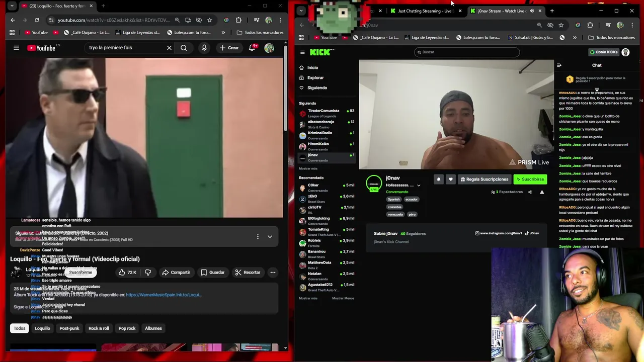Share the j0nav stream

point(530,192)
